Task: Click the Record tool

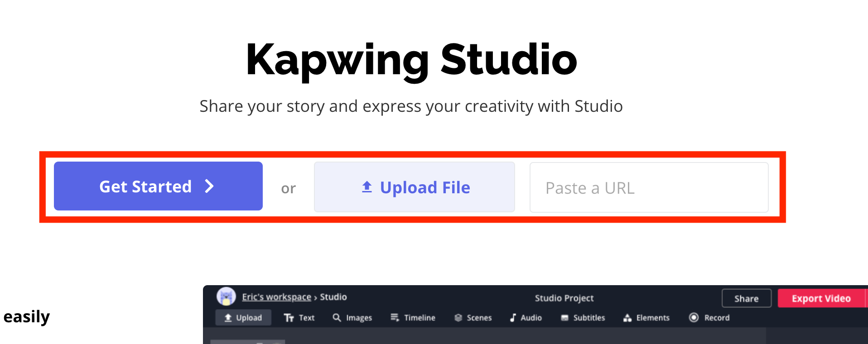Action: (709, 318)
